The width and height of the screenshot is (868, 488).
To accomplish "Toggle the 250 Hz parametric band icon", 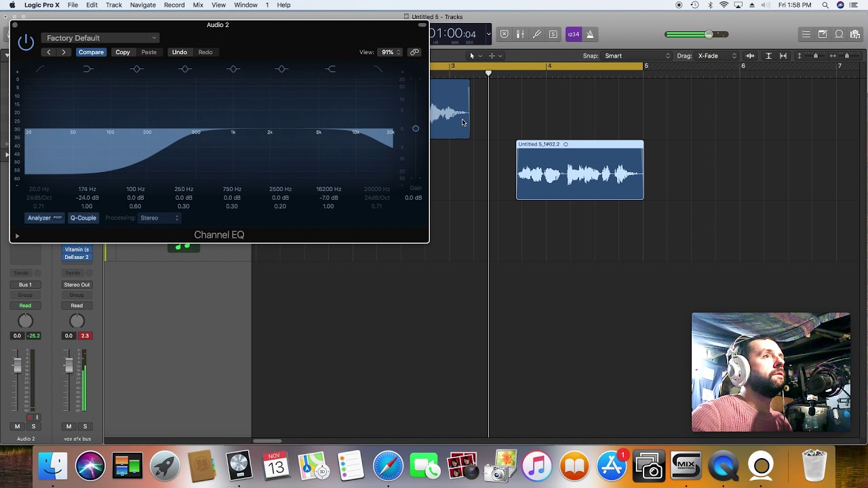I will pos(184,69).
